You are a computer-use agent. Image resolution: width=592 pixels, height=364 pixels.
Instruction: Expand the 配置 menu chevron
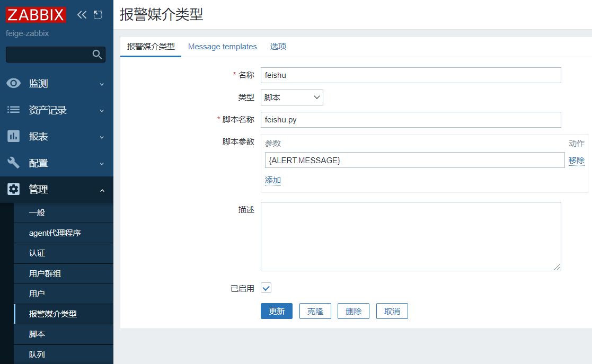pyautogui.click(x=102, y=164)
